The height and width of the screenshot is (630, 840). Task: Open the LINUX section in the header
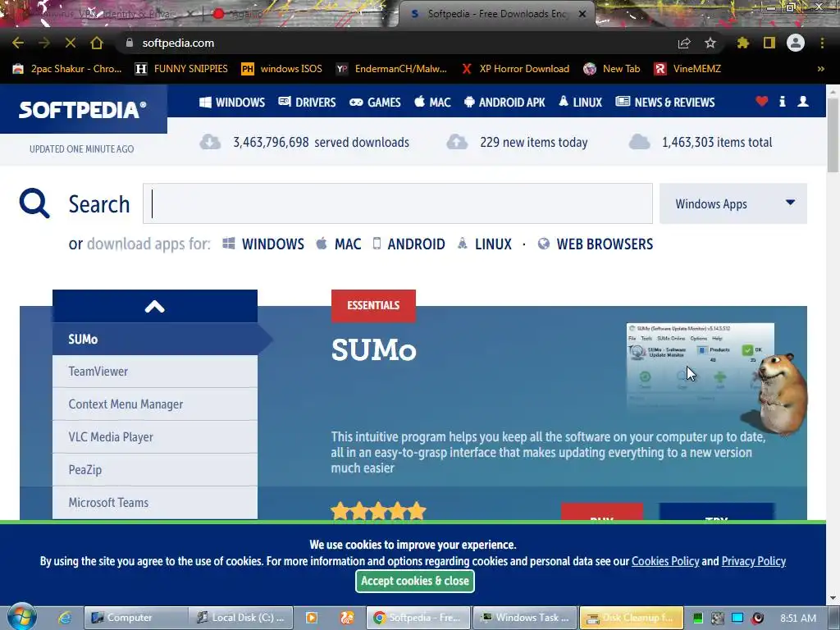tap(580, 102)
